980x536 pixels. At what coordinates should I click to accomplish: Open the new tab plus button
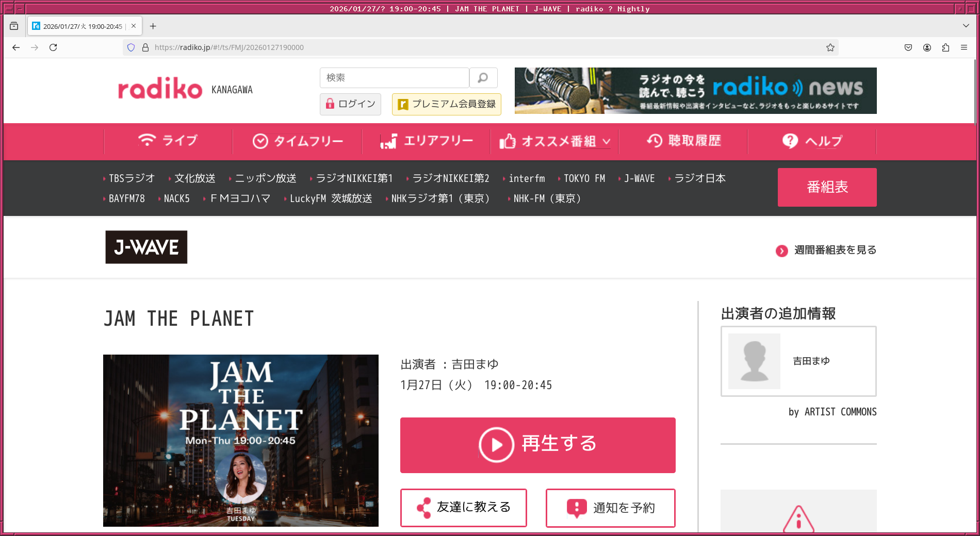(153, 26)
